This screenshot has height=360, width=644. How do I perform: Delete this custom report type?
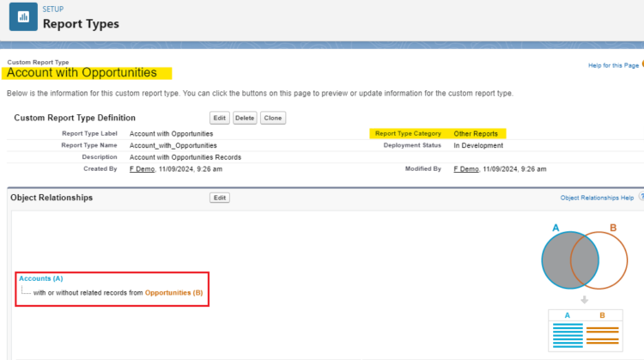[x=245, y=118]
